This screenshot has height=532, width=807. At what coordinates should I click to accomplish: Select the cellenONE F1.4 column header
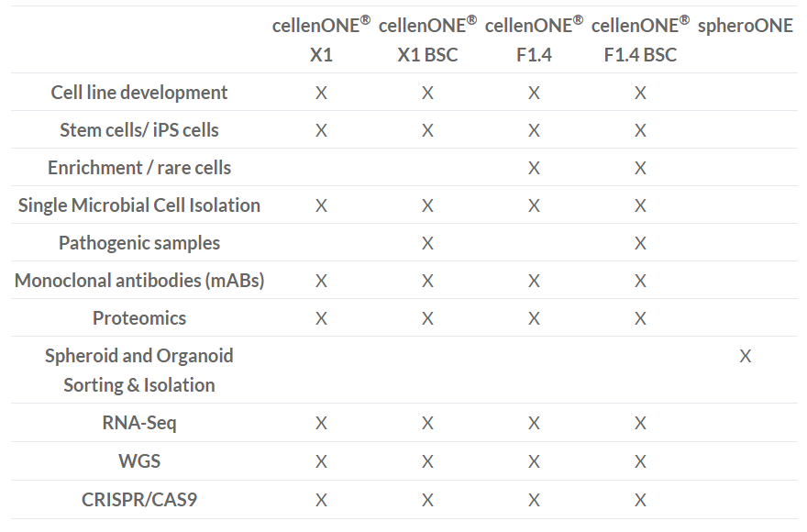click(x=535, y=39)
